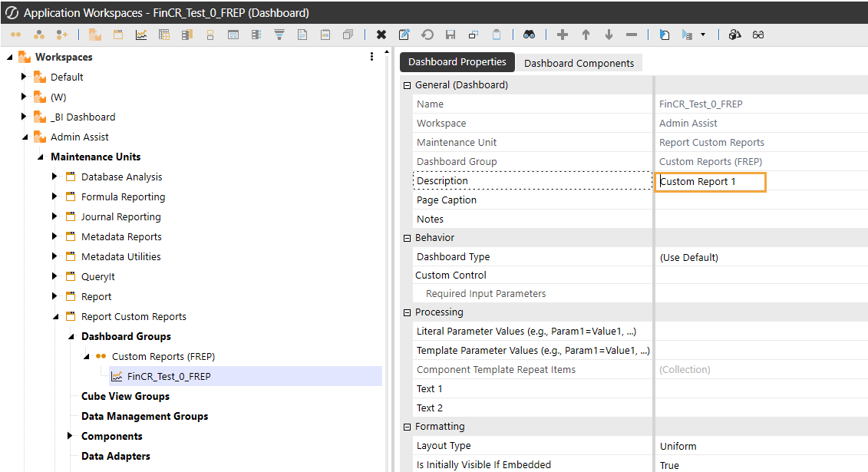Collapse the Report Custom Reports node
This screenshot has width=868, height=472.
tap(55, 317)
